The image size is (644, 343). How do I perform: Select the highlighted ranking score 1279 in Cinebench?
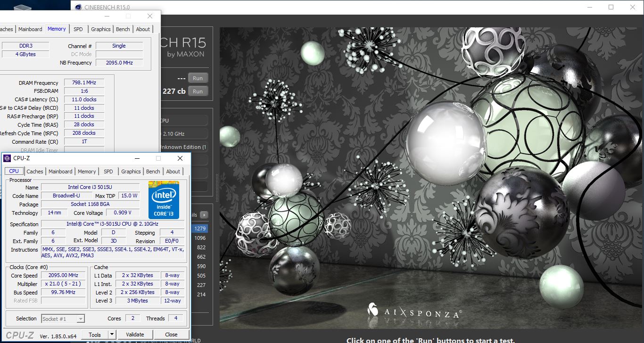200,229
